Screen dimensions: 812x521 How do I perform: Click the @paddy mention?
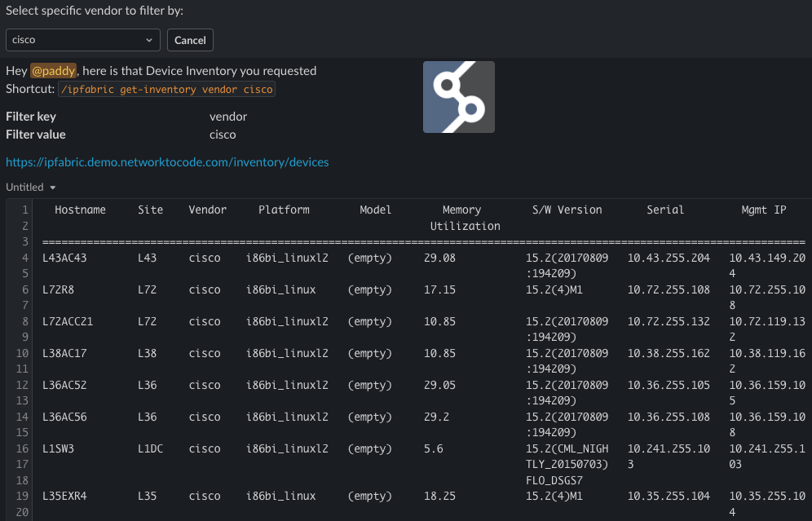(53, 70)
